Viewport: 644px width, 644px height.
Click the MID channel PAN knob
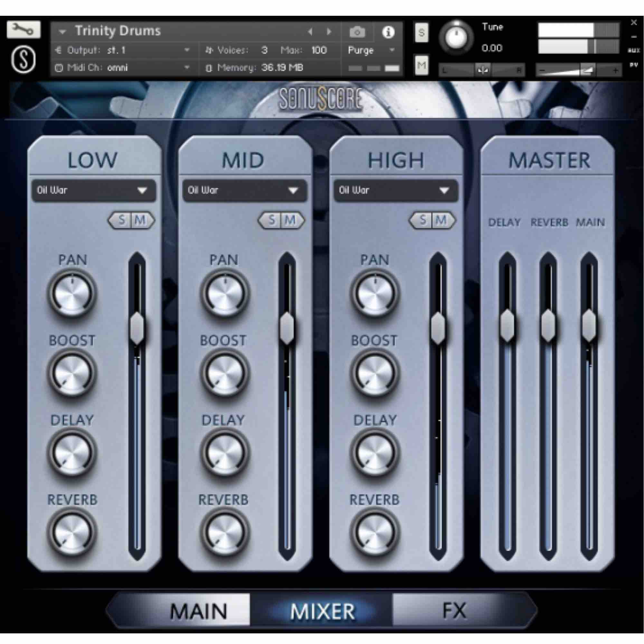pos(225,293)
